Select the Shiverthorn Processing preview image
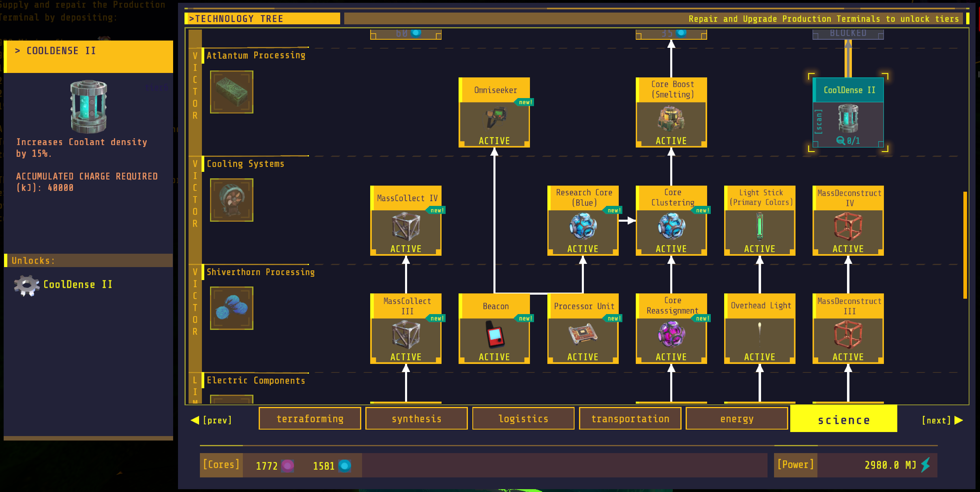The width and height of the screenshot is (980, 492). [232, 308]
